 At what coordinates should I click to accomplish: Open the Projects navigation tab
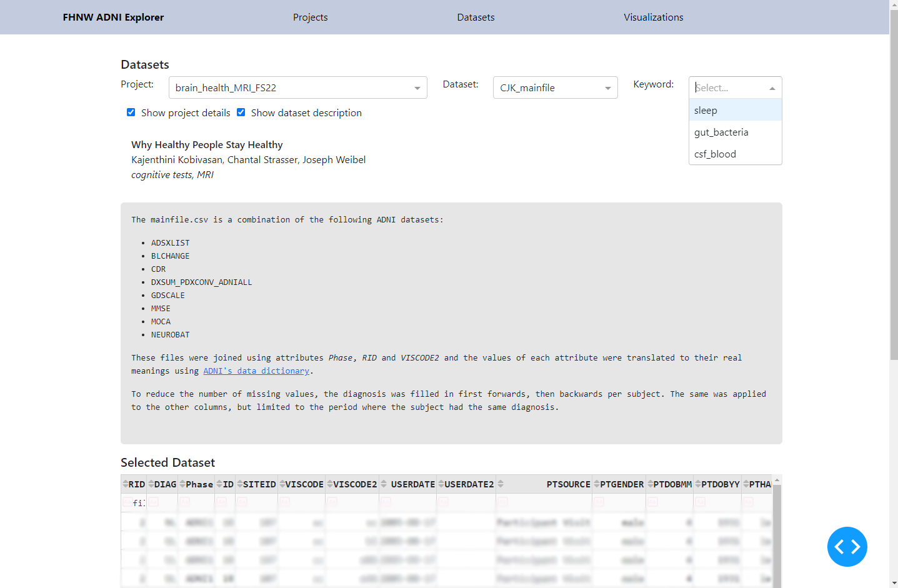point(311,17)
